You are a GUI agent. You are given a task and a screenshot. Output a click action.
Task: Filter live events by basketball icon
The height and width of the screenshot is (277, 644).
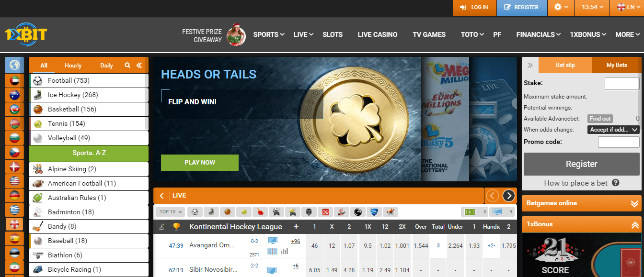pos(227,211)
